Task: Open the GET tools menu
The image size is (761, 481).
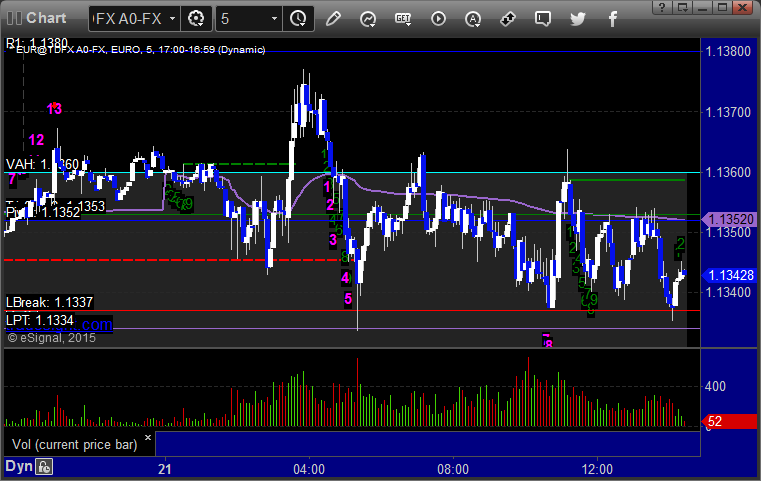Action: coord(403,19)
